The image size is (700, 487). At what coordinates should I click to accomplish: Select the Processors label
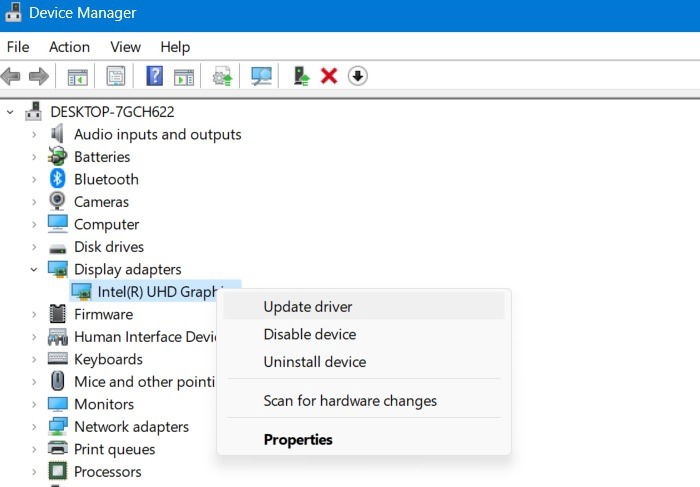pos(108,472)
